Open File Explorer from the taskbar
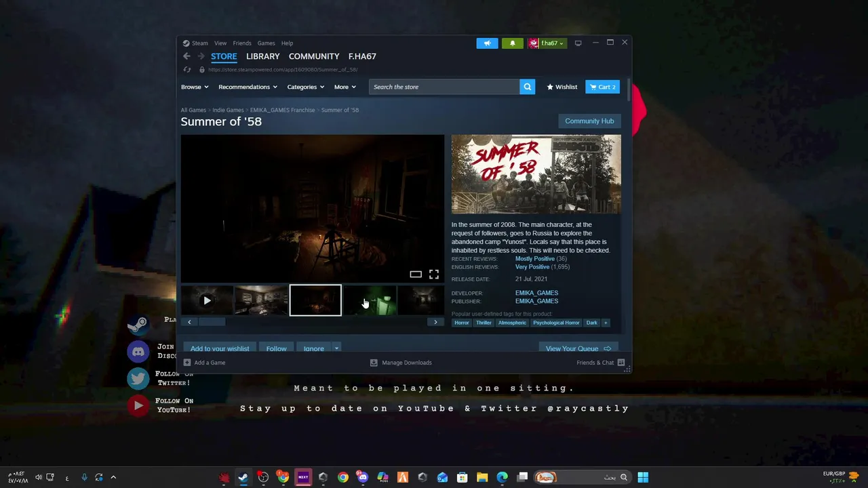Viewport: 868px width, 488px height. [482, 477]
